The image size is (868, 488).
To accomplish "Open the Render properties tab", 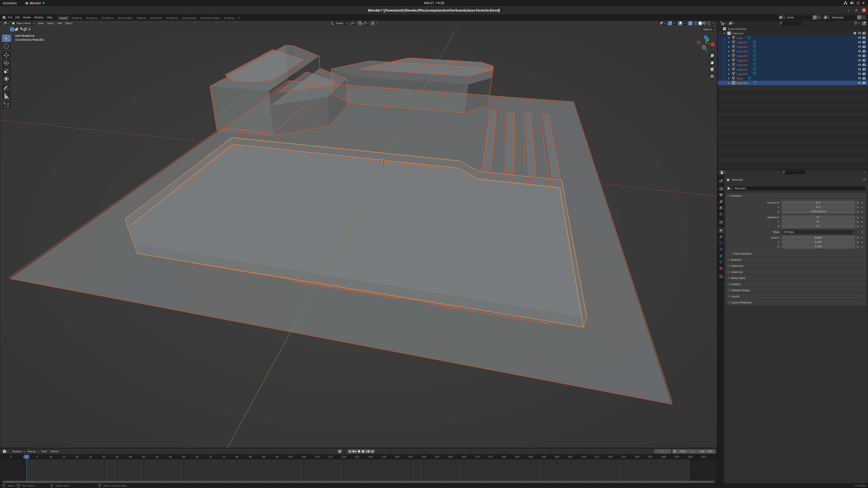I will [721, 189].
